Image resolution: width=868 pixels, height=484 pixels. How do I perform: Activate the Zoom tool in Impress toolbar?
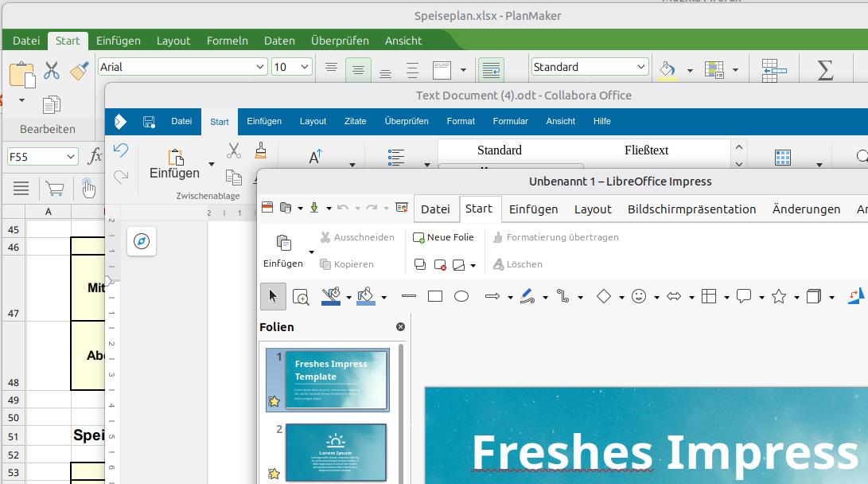302,296
